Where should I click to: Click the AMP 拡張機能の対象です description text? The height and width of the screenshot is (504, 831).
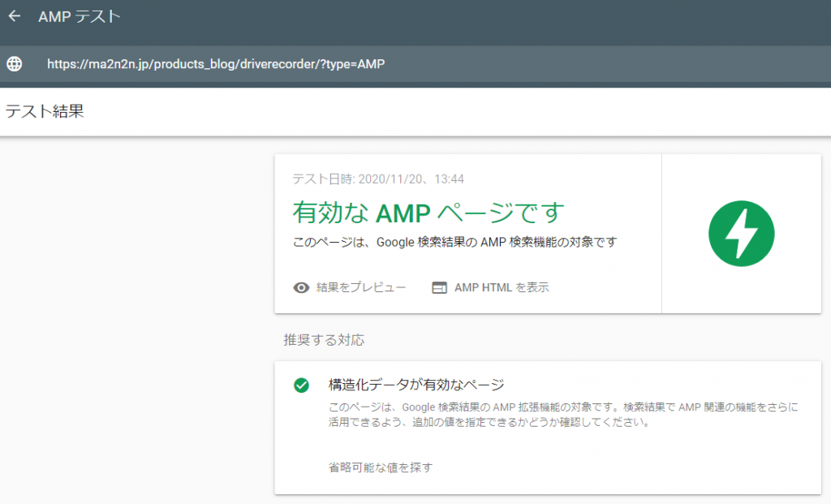pyautogui.click(x=563, y=415)
